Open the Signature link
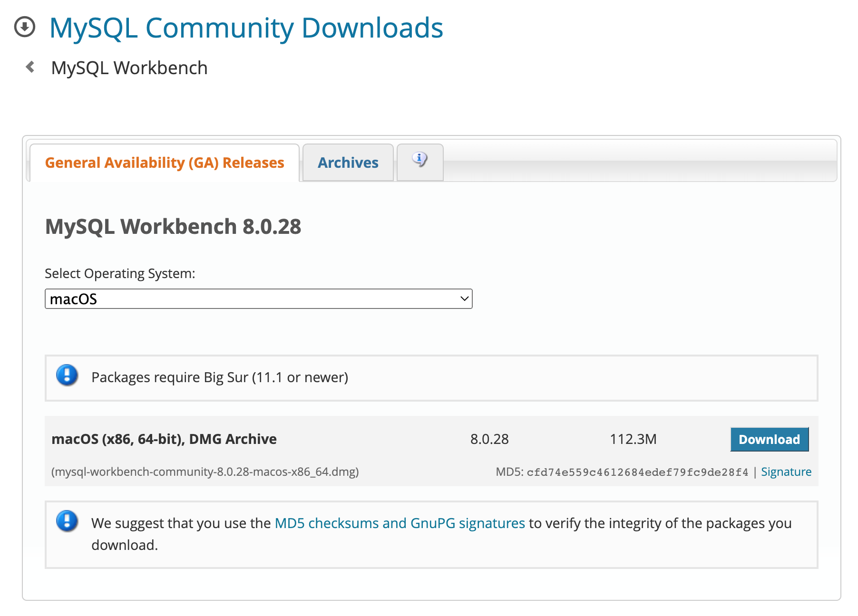This screenshot has height=616, width=858. click(x=786, y=472)
